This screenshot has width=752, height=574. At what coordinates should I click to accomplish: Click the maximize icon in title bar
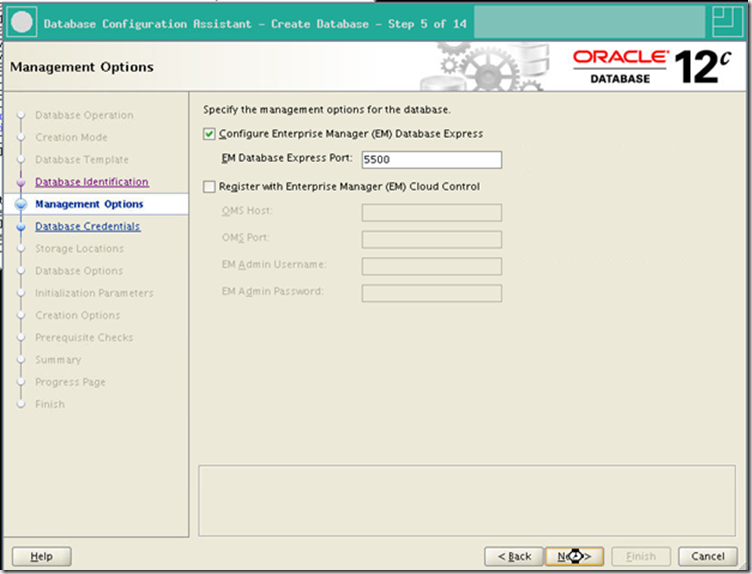pyautogui.click(x=727, y=22)
